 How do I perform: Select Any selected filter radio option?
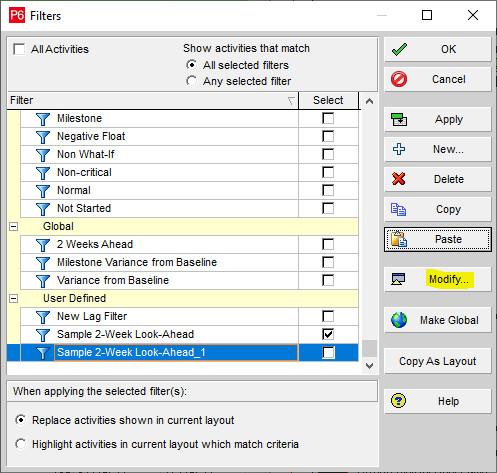191,81
